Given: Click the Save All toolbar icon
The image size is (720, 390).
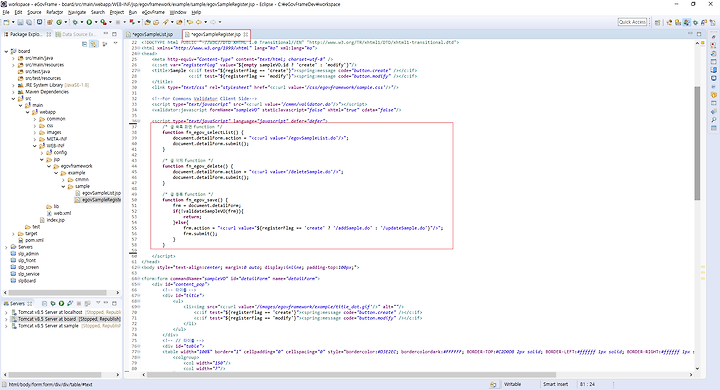Looking at the screenshot, I should coord(29,22).
